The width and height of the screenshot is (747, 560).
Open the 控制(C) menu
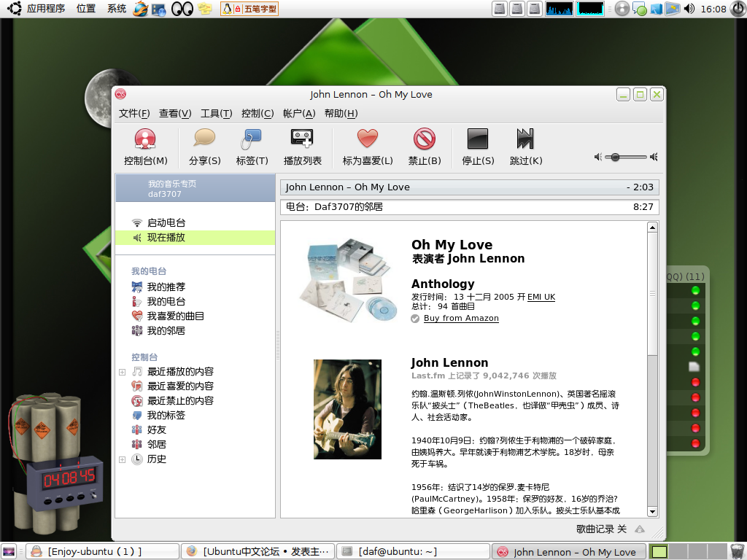258,113
